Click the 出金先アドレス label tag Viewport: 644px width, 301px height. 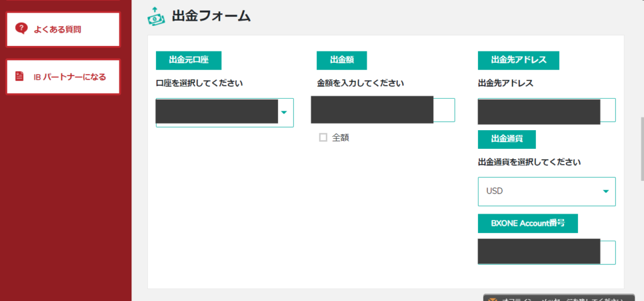(518, 60)
